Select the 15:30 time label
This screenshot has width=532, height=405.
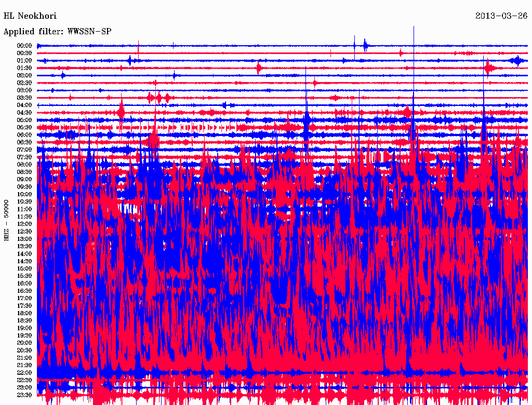click(24, 276)
